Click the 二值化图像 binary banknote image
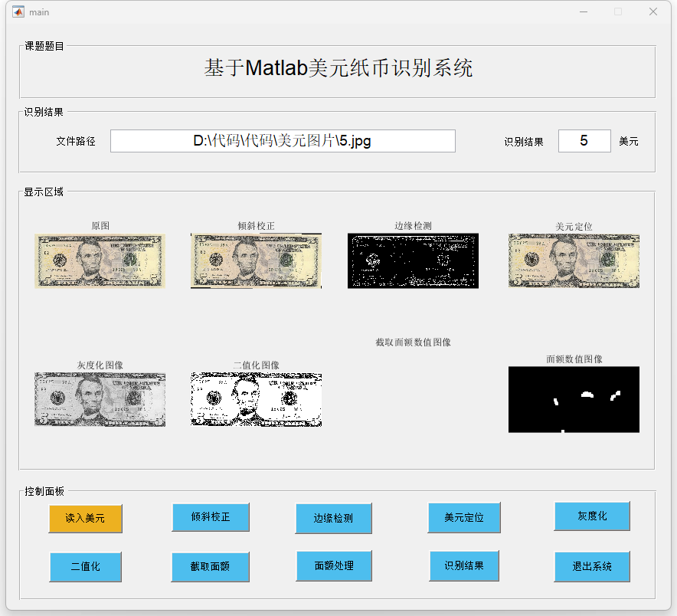The image size is (677, 616). (x=256, y=400)
